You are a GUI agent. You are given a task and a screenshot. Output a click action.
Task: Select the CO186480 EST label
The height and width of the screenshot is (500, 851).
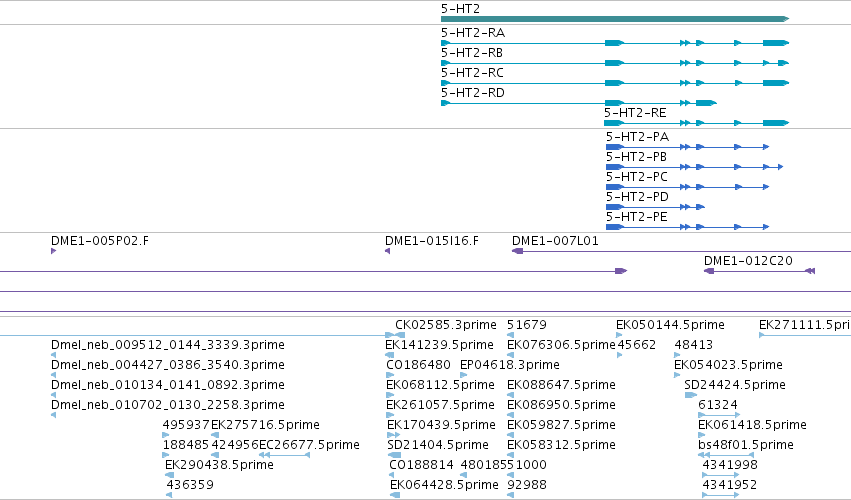click(418, 365)
